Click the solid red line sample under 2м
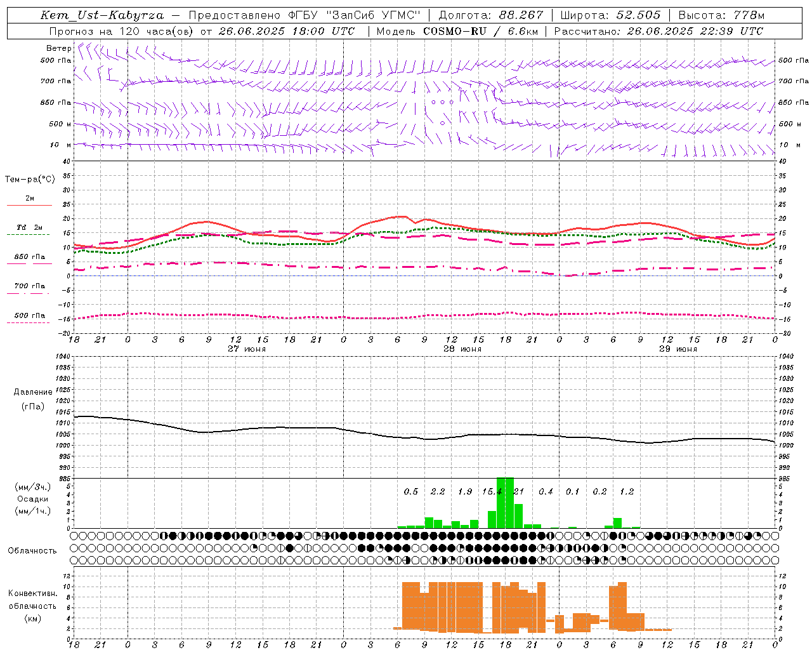The image size is (812, 650). [29, 205]
